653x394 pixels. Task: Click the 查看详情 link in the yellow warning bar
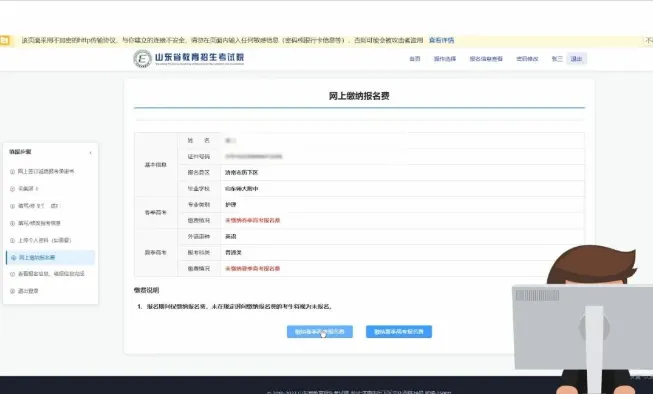pos(441,40)
